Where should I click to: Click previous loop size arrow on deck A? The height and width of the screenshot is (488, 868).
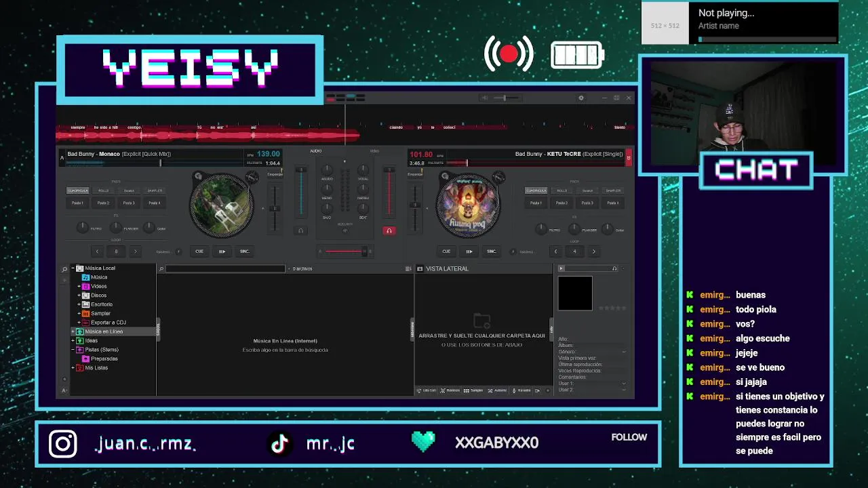pyautogui.click(x=97, y=251)
